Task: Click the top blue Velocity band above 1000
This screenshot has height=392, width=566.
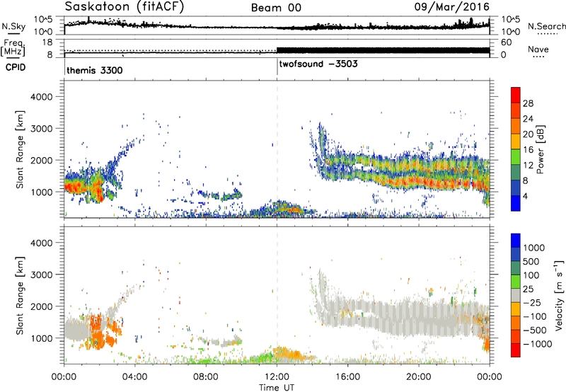Action: [x=516, y=241]
